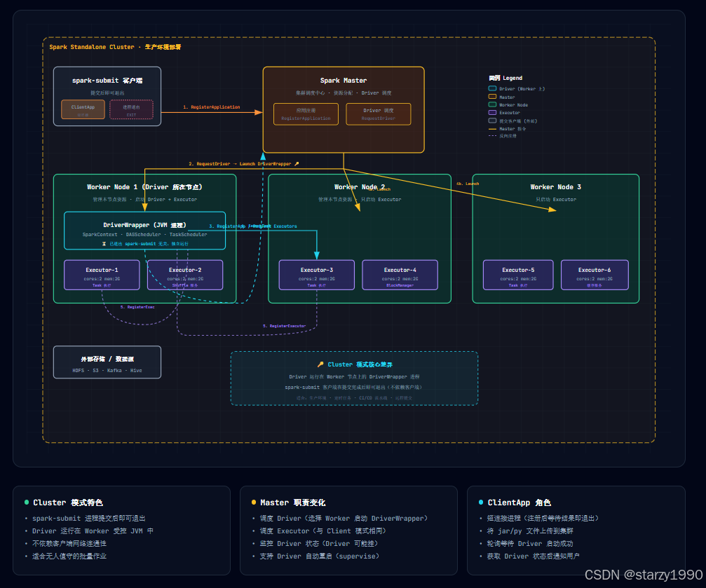Click the orange Master legend swatch
This screenshot has width=706, height=588.
click(x=493, y=97)
